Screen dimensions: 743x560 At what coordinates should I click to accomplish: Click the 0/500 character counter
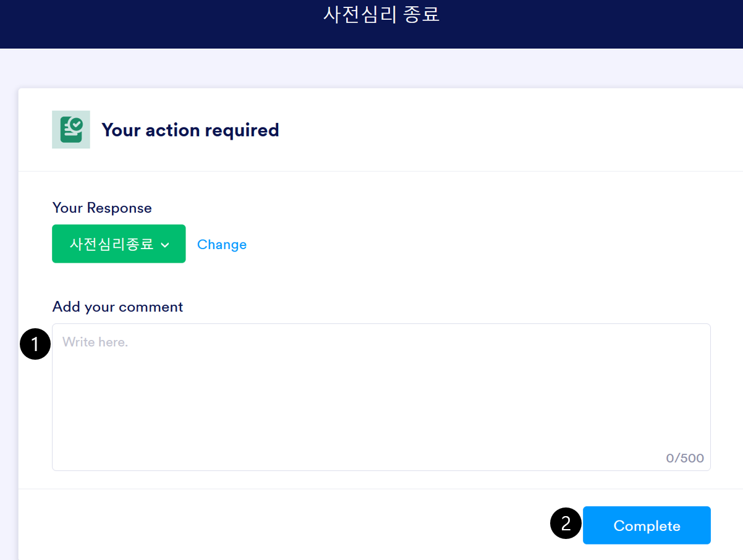point(684,457)
